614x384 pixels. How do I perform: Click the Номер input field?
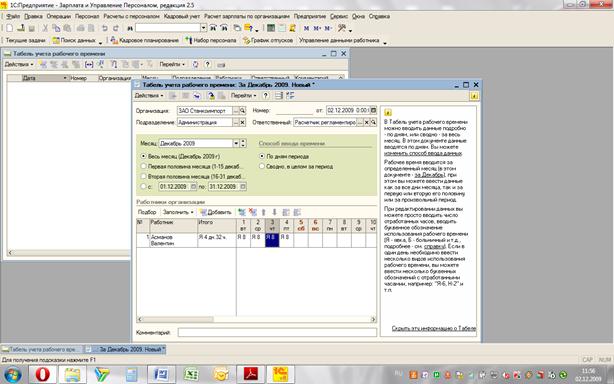[294, 111]
